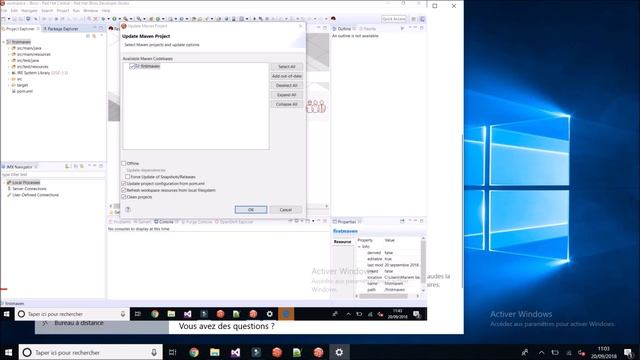Enable Force Update of Snapshots/Releases

coord(128,177)
